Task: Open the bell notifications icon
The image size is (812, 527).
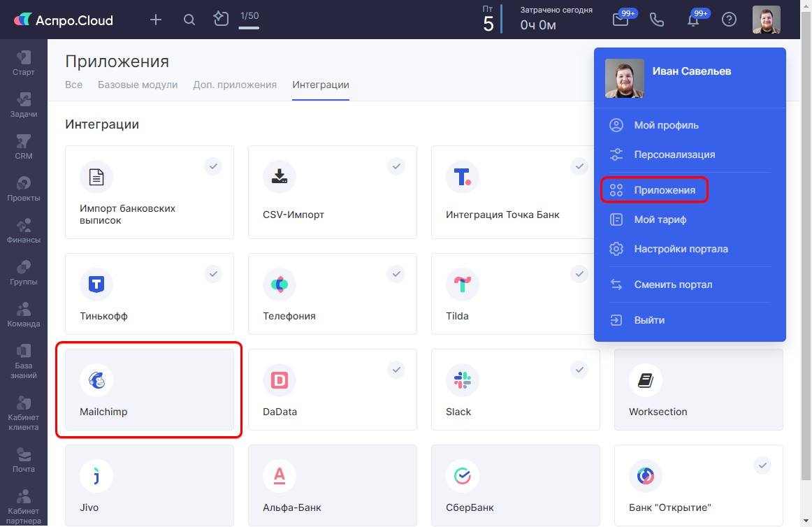Action: 693,20
